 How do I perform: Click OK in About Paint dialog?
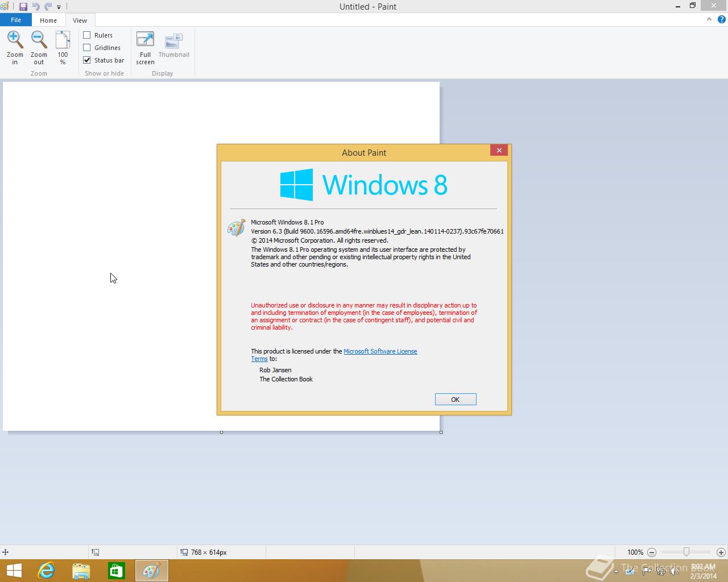coord(456,400)
